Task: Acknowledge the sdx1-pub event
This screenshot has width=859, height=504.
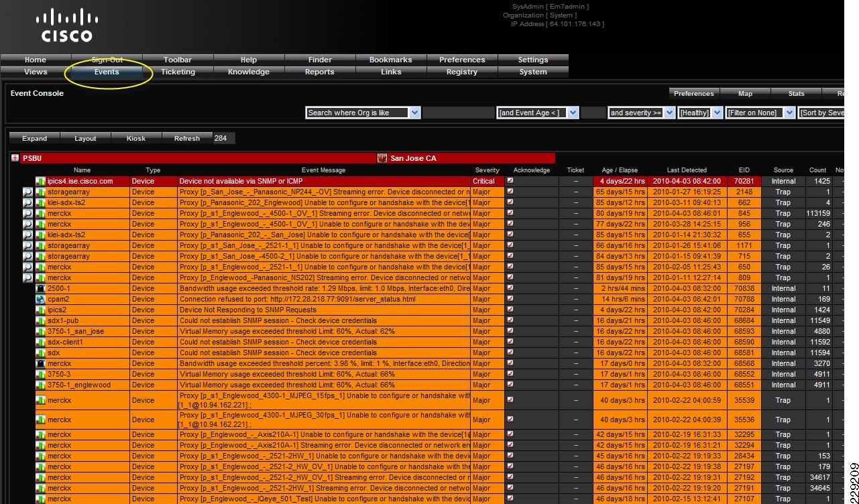Action: coord(510,320)
